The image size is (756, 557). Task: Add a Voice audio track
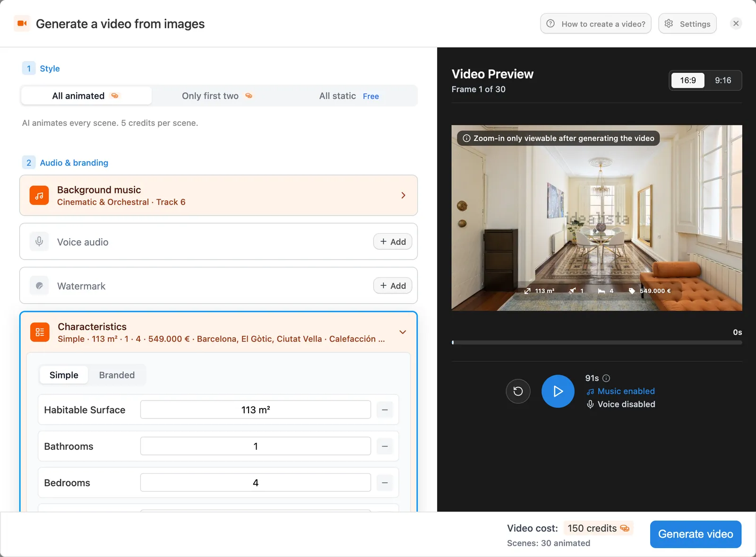click(393, 242)
